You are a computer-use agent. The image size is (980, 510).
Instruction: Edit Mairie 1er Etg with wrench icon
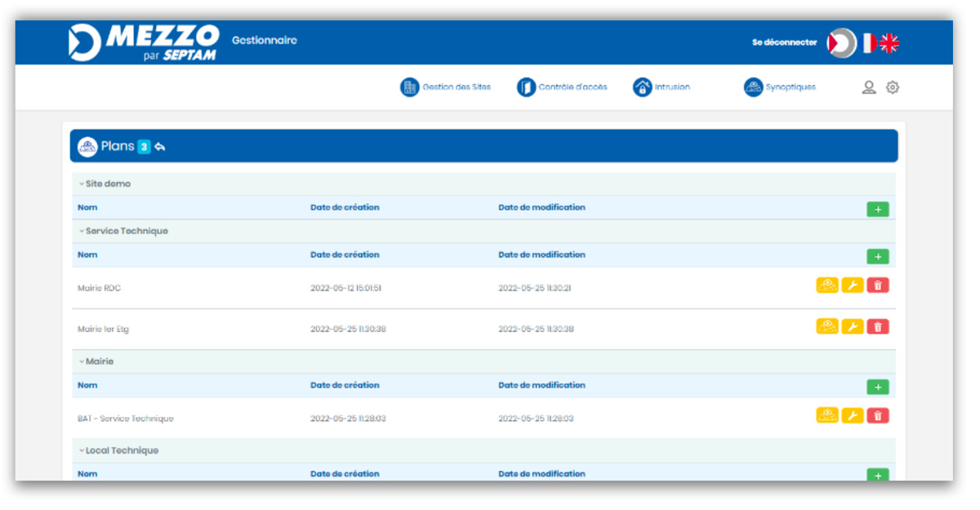pyautogui.click(x=852, y=327)
